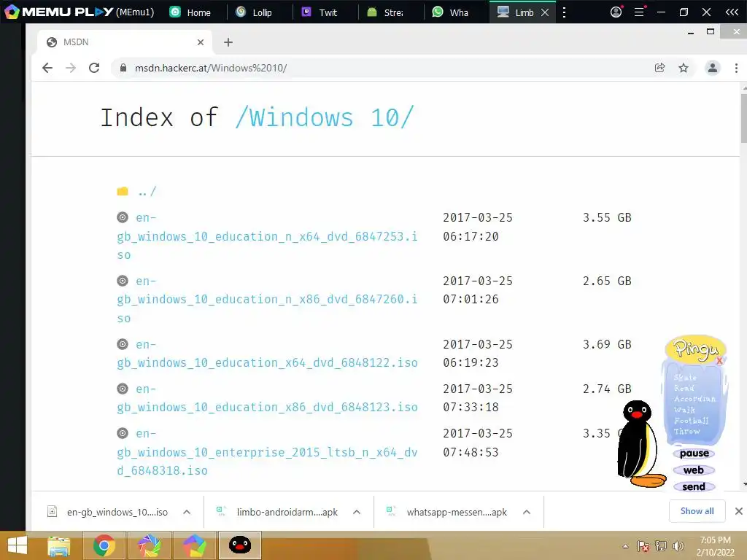Share this page icon

(659, 68)
